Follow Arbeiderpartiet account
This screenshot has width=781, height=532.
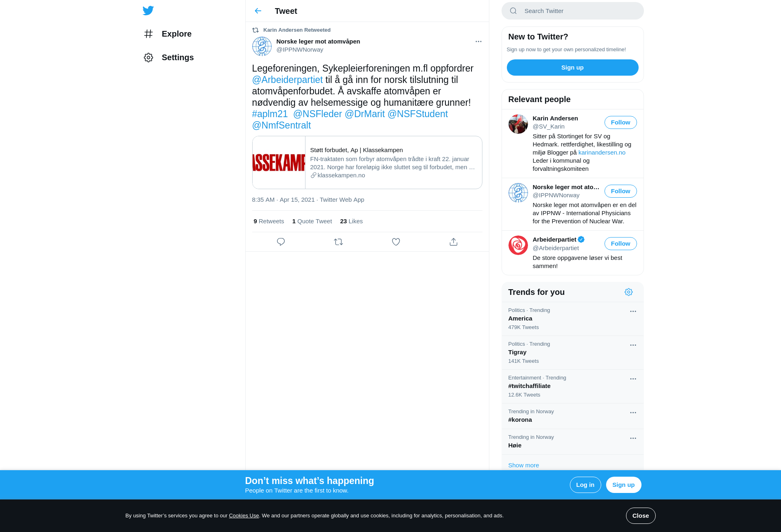coord(620,244)
